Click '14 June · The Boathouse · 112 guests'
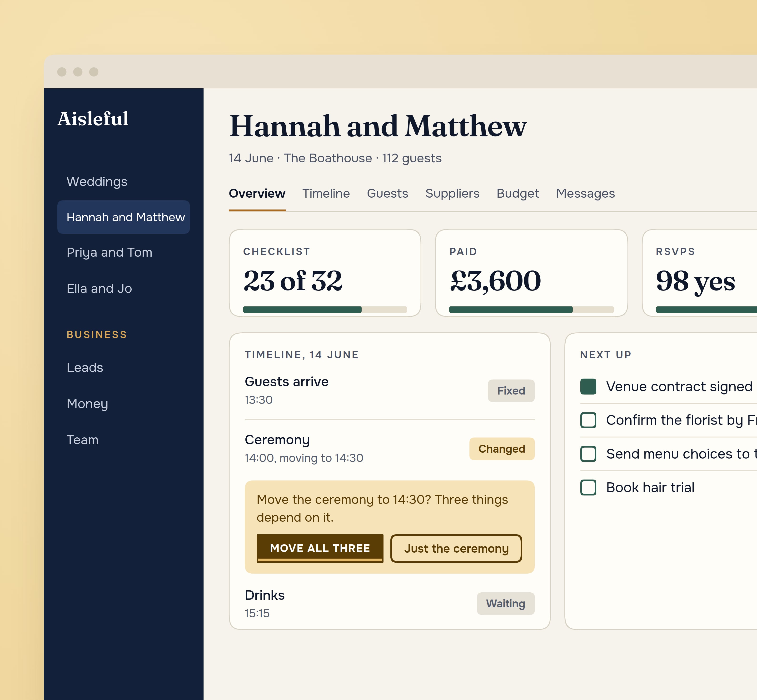 click(x=335, y=158)
